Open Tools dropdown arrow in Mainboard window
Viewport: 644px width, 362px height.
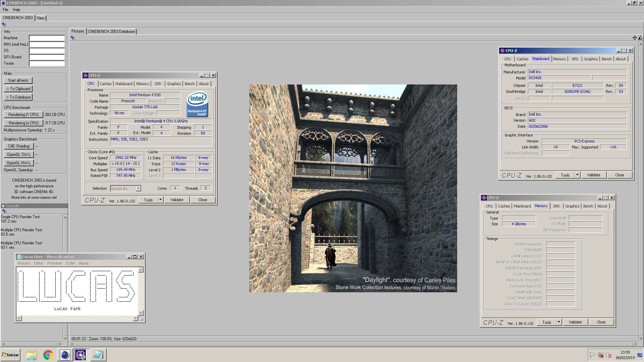click(x=577, y=175)
